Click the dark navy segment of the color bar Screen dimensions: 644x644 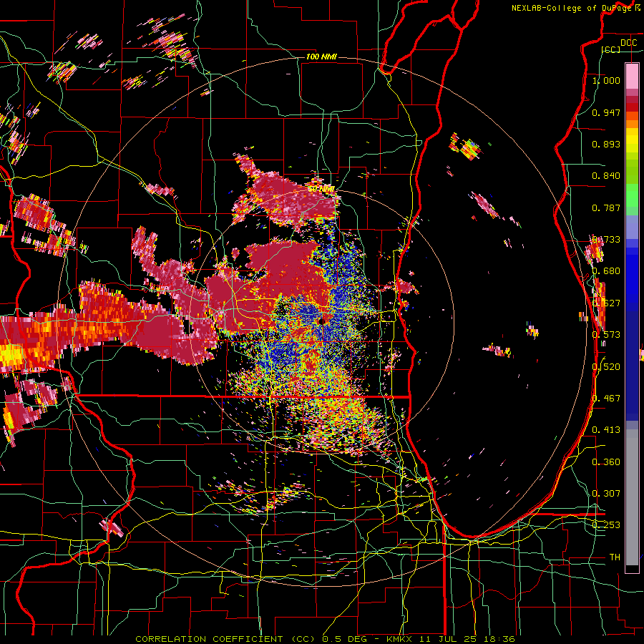pos(632,366)
